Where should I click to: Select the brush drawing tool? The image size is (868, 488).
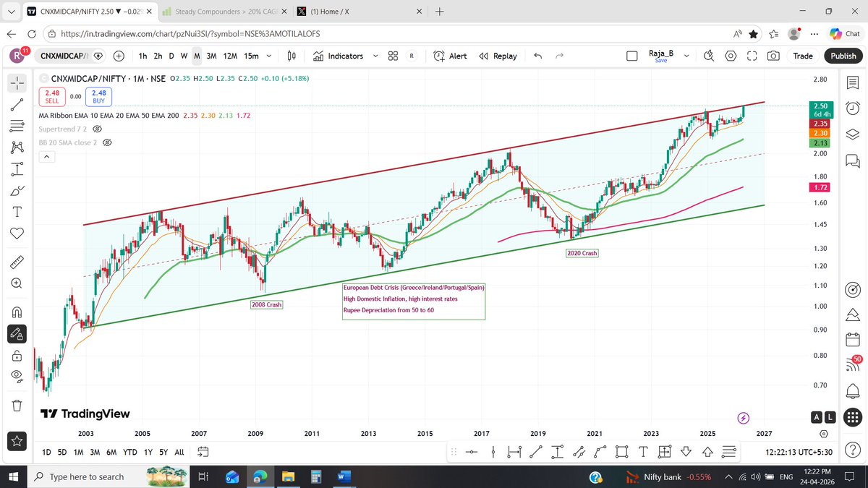[x=17, y=190]
